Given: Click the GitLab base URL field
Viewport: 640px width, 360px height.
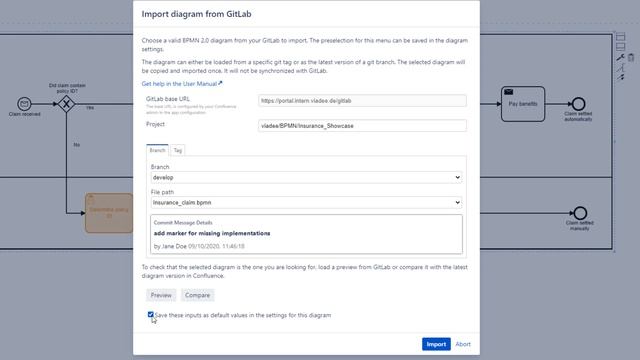Looking at the screenshot, I should (x=362, y=101).
